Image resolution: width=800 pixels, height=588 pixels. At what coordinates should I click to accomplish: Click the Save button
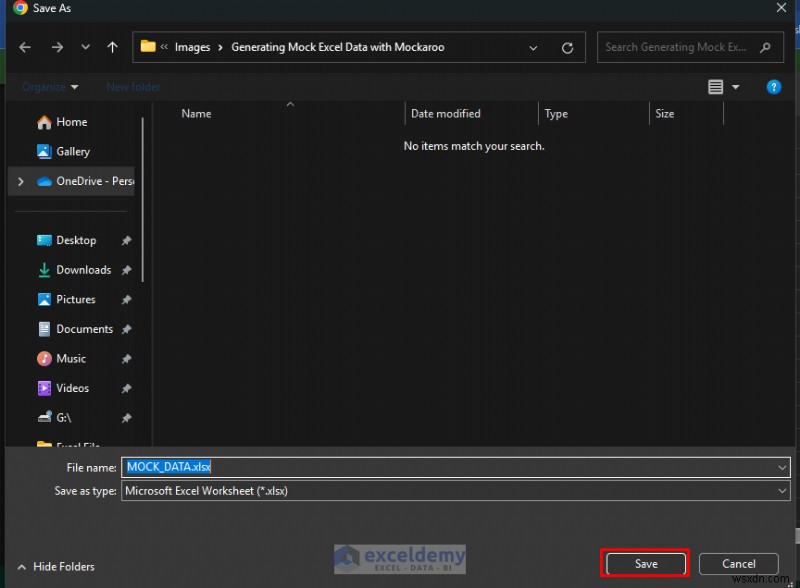pyautogui.click(x=645, y=564)
